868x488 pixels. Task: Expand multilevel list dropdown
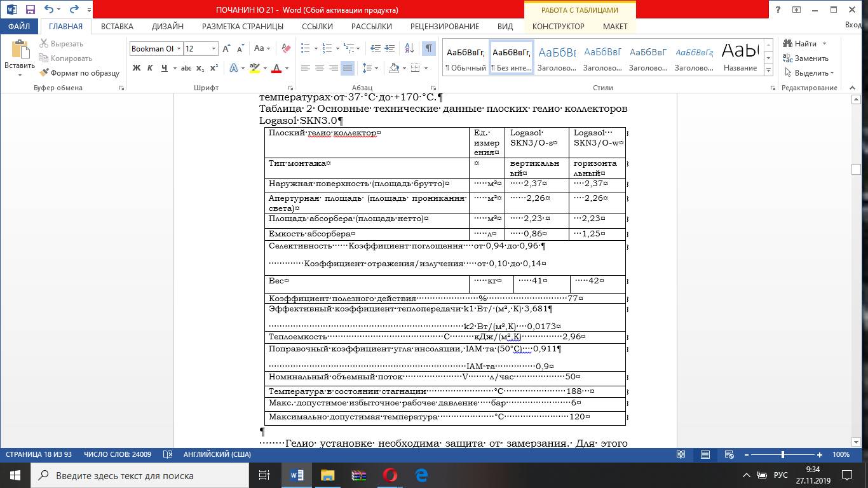(x=358, y=48)
